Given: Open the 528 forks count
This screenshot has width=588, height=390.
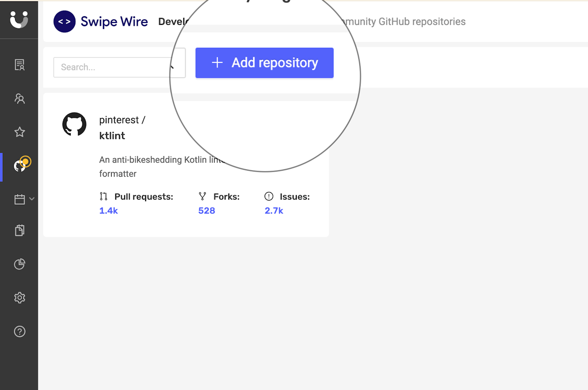Looking at the screenshot, I should click(x=207, y=211).
